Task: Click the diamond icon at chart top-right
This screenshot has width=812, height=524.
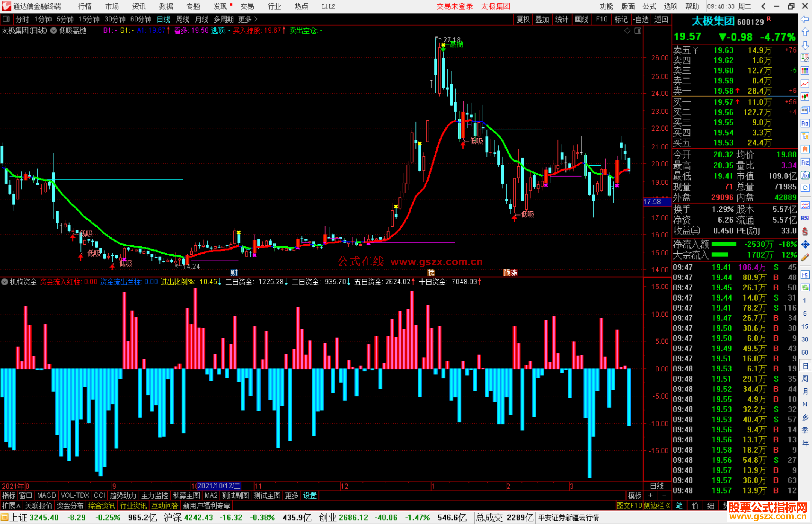Action: 627,31
